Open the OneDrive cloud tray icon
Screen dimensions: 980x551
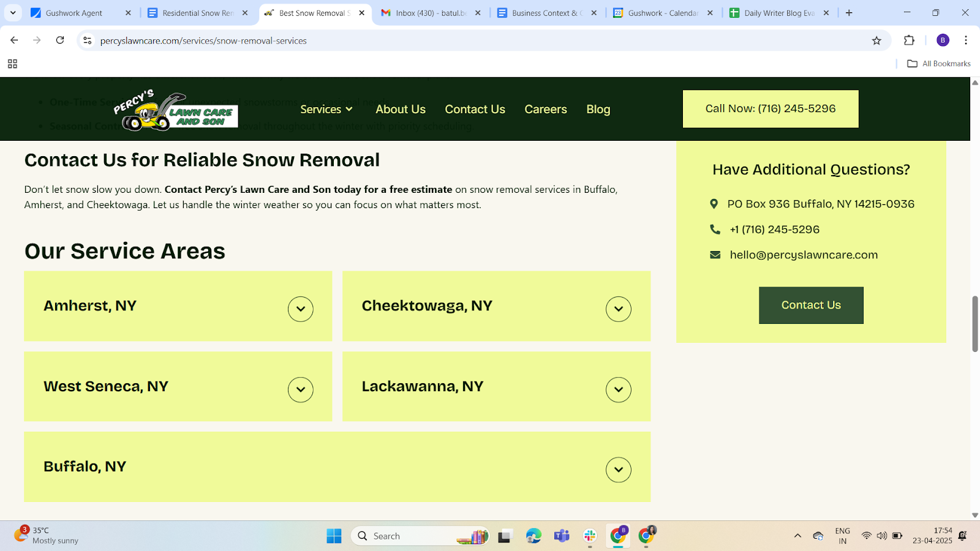coord(818,536)
